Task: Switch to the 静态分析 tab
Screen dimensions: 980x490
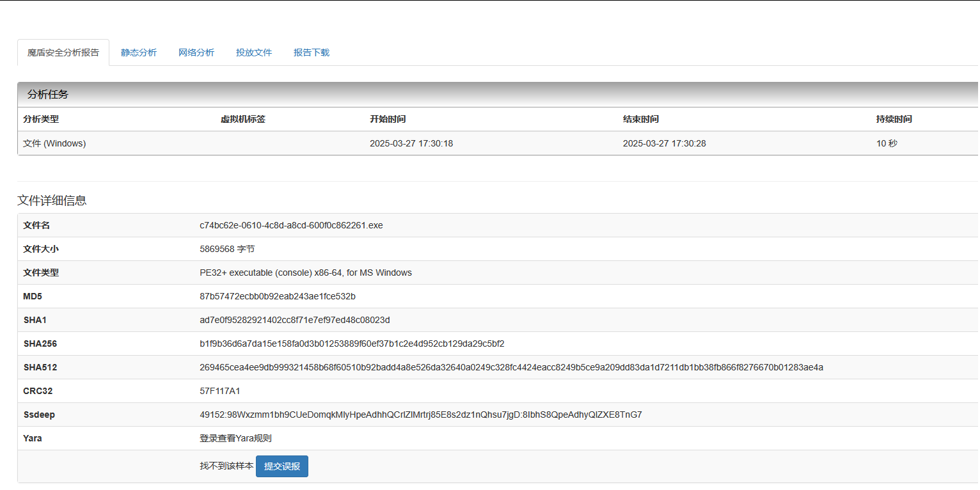Action: [x=139, y=52]
